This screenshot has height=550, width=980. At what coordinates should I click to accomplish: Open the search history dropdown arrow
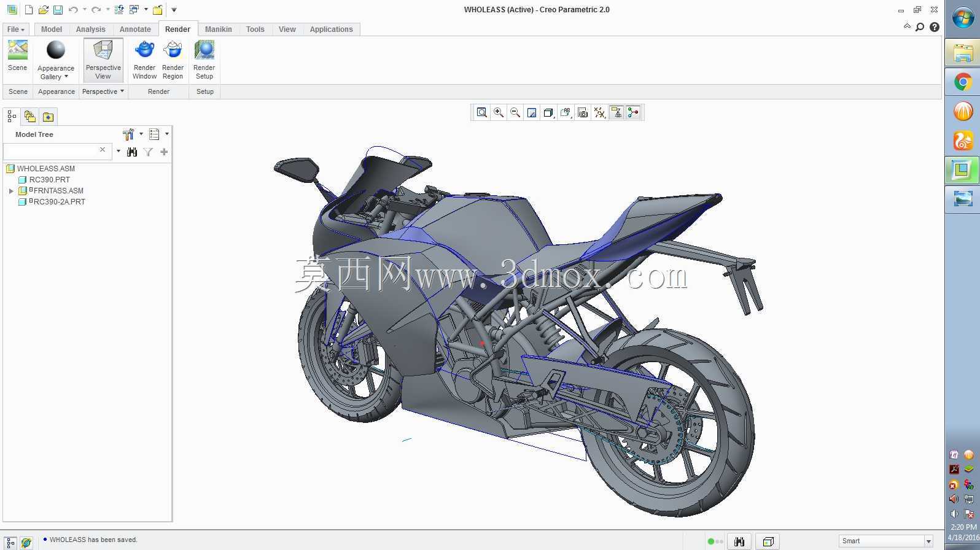119,151
